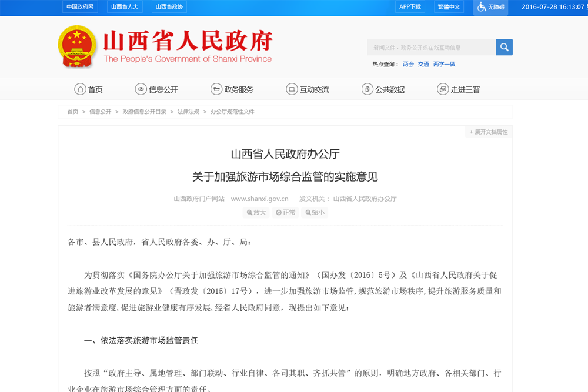Click the 首页 home icon in navigation
The image size is (588, 392).
(x=80, y=89)
